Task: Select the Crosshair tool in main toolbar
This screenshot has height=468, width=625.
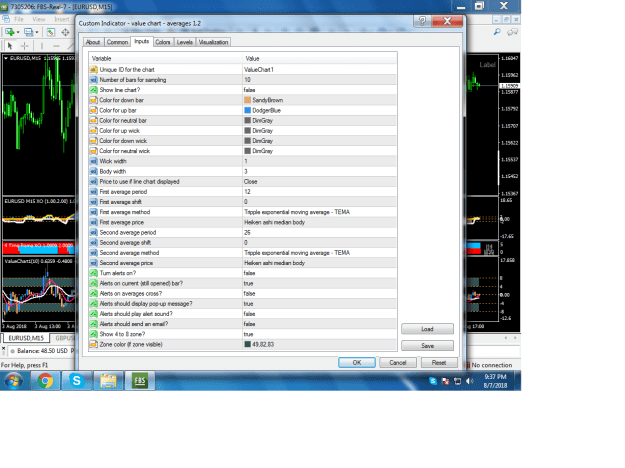Action: coord(65,32)
